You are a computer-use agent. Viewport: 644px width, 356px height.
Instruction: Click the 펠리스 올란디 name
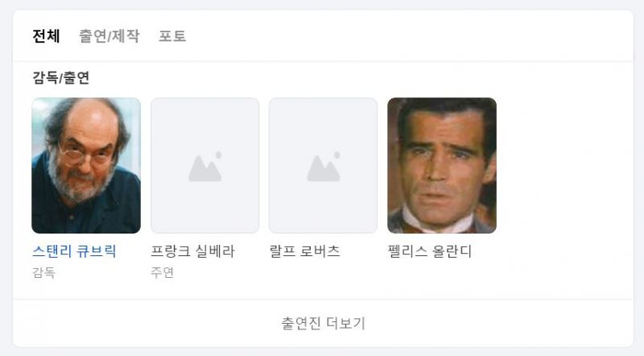point(429,251)
